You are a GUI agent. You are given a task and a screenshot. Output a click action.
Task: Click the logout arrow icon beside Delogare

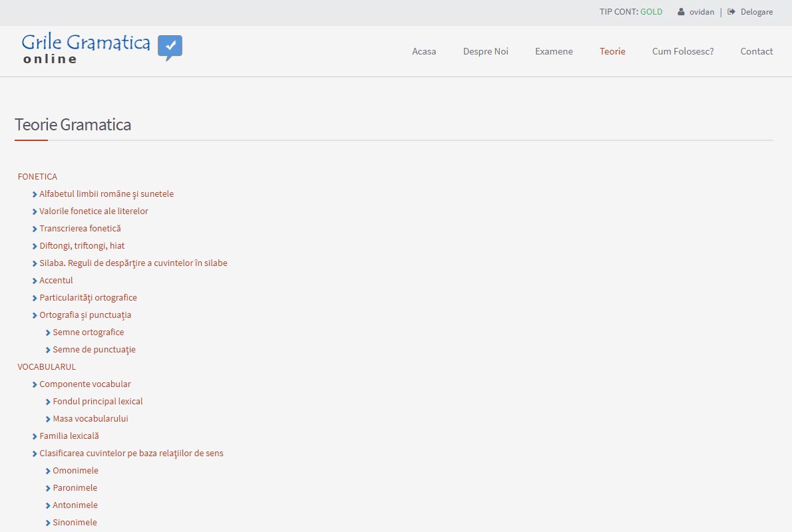click(731, 12)
